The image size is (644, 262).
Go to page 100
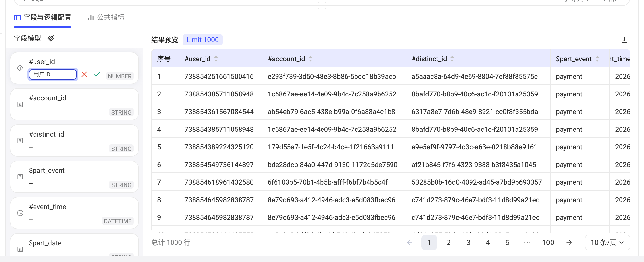point(548,242)
